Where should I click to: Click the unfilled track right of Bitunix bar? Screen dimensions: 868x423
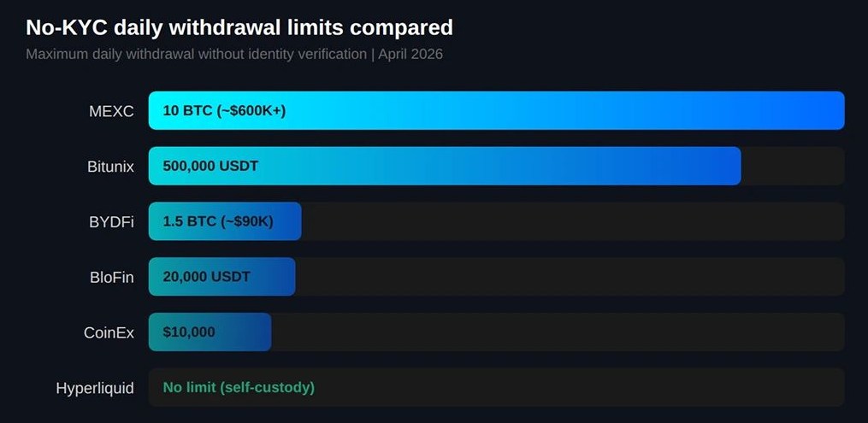click(792, 167)
